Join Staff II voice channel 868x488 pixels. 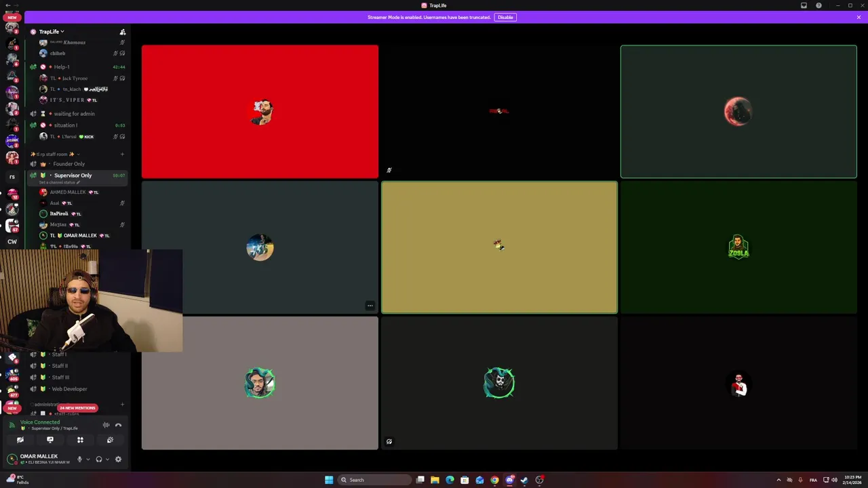(x=77, y=366)
